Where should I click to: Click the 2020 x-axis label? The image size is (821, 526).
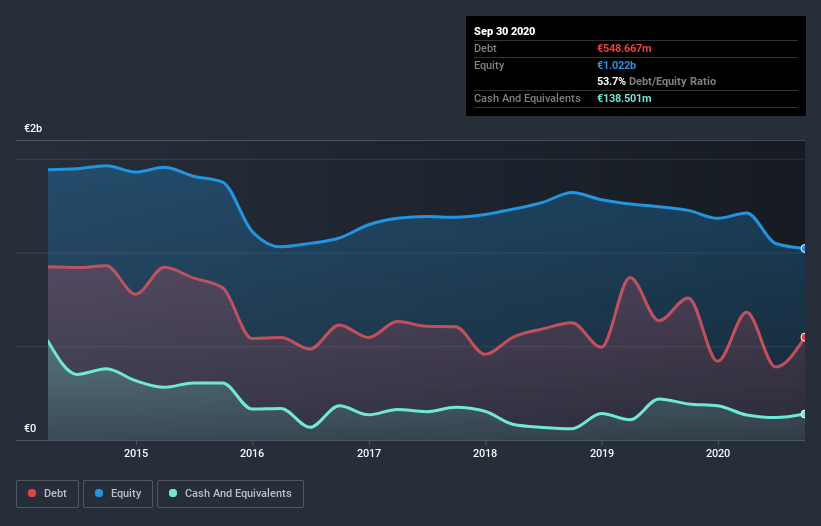[718, 453]
